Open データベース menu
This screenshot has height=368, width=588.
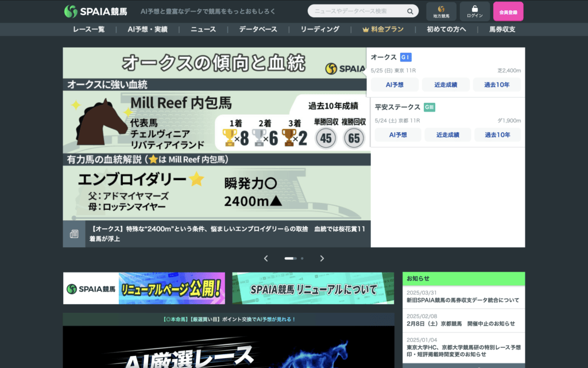[258, 29]
